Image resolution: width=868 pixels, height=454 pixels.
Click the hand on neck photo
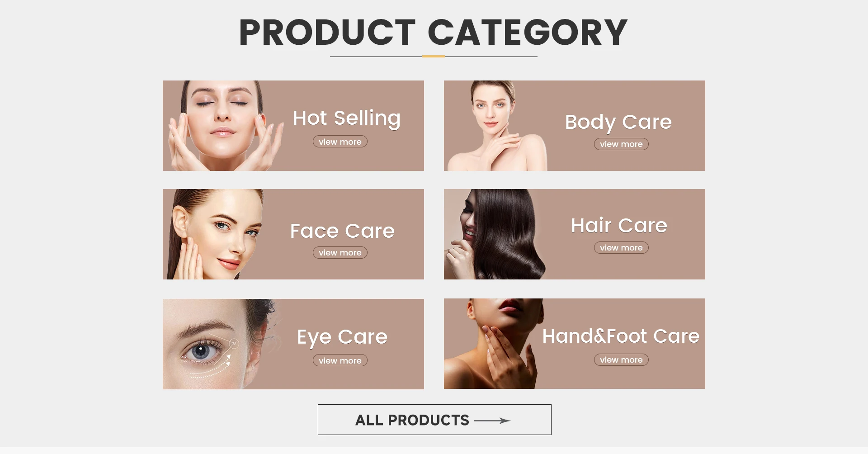coord(494,344)
